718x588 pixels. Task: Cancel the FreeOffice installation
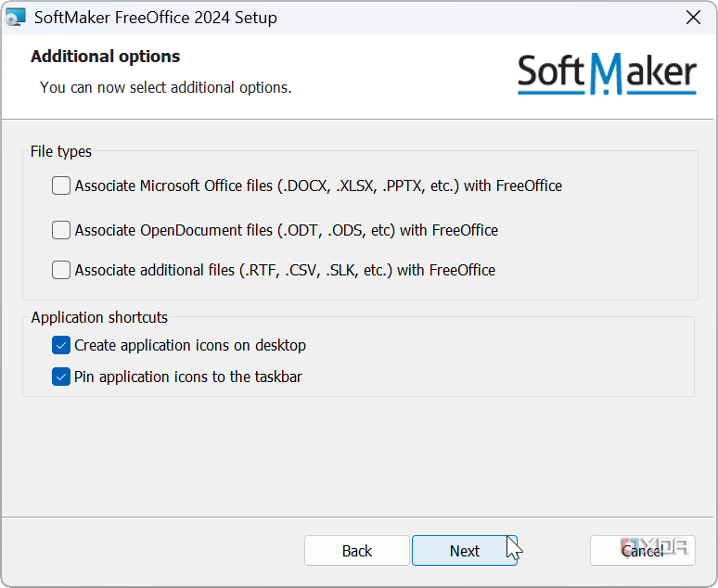(643, 551)
